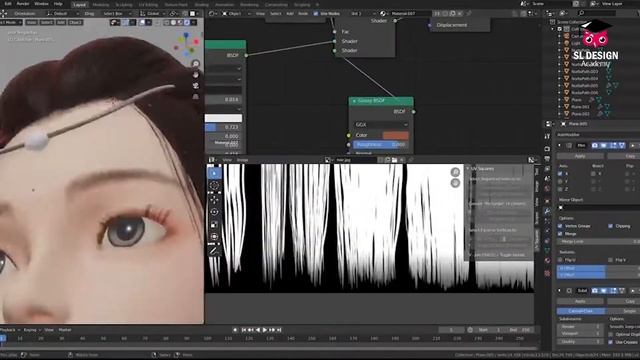
Task: Choose the Move tool in UV editor
Action: click(x=214, y=200)
